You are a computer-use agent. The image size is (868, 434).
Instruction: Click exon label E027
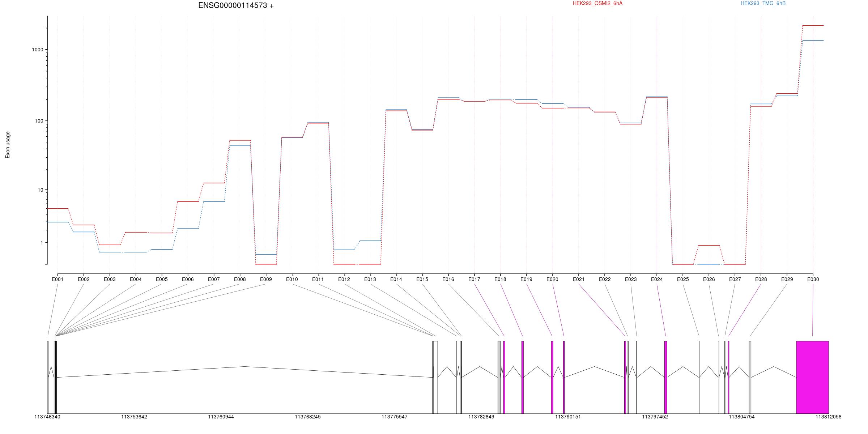[x=735, y=279]
